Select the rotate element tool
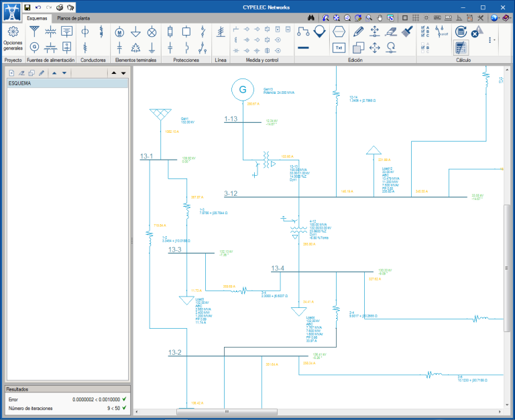This screenshot has width=515, height=420. [x=391, y=47]
